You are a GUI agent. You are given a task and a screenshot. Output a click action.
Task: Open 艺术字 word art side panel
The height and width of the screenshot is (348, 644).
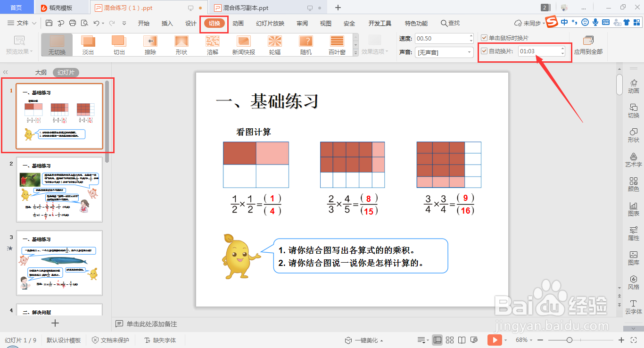point(634,160)
